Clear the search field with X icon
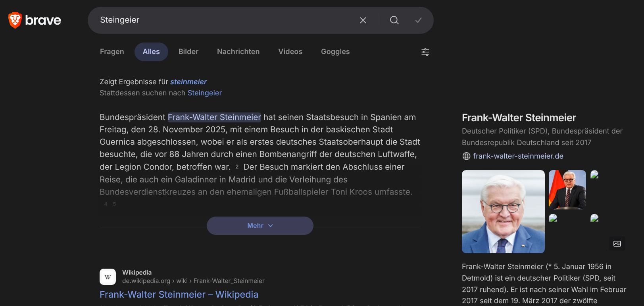This screenshot has height=306, width=644. (x=363, y=20)
